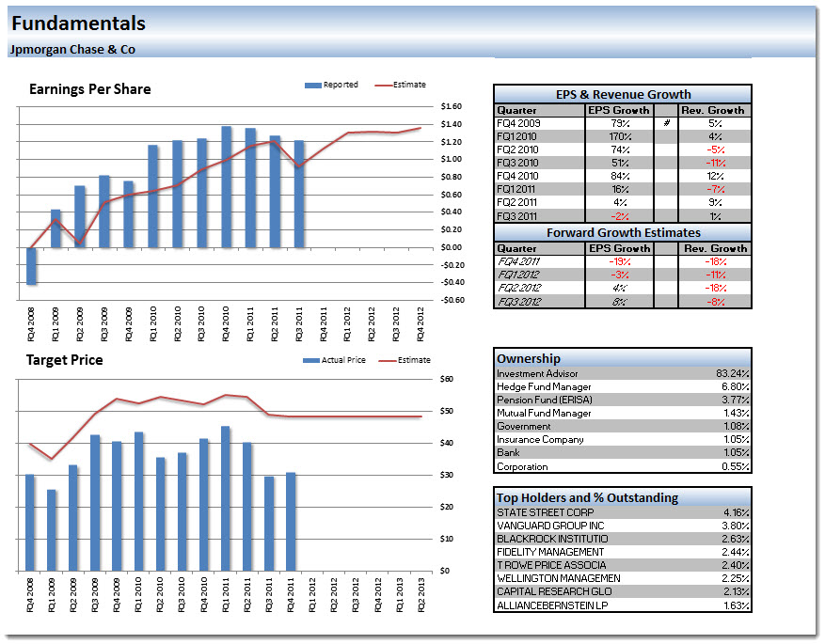Select the Actual Price legend label
The image size is (825, 644).
[x=343, y=360]
